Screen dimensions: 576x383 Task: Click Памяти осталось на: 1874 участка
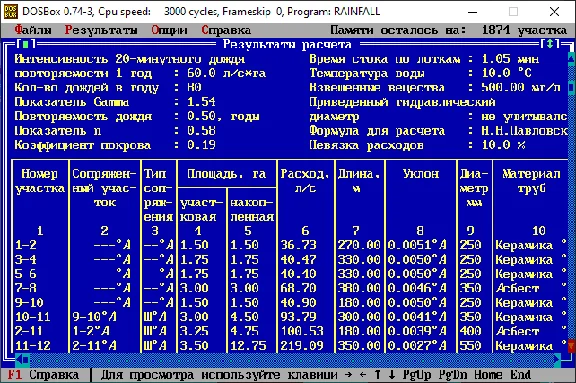click(x=449, y=30)
